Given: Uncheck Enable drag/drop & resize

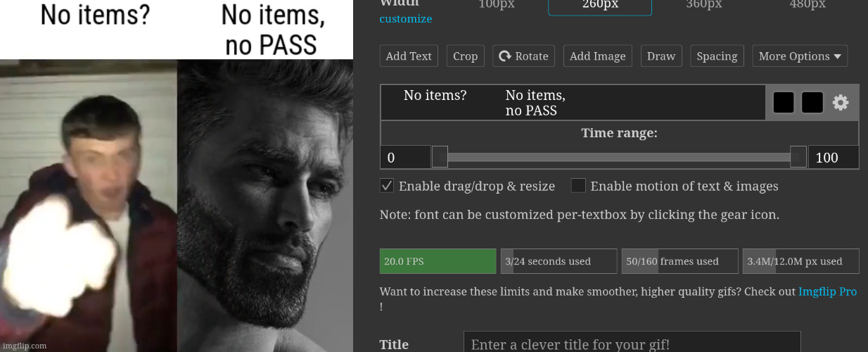Looking at the screenshot, I should (x=387, y=186).
